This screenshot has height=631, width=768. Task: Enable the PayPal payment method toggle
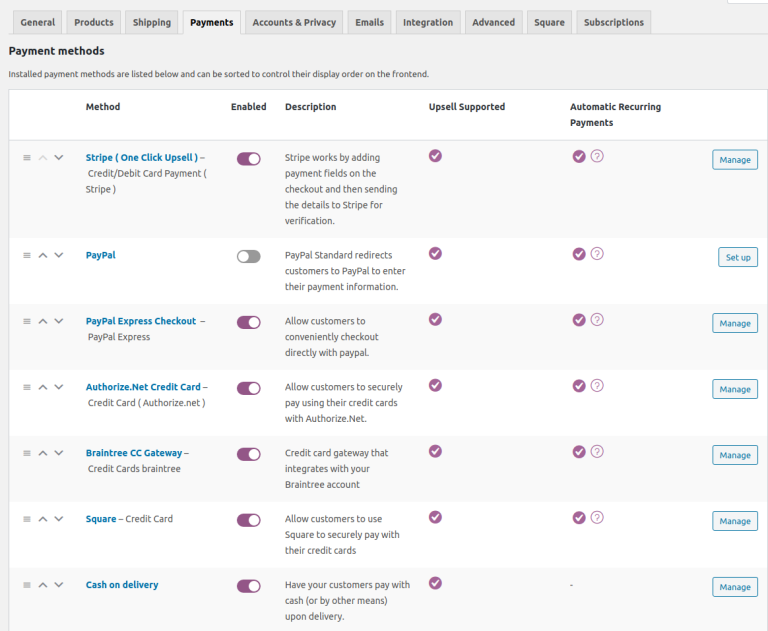coord(249,257)
